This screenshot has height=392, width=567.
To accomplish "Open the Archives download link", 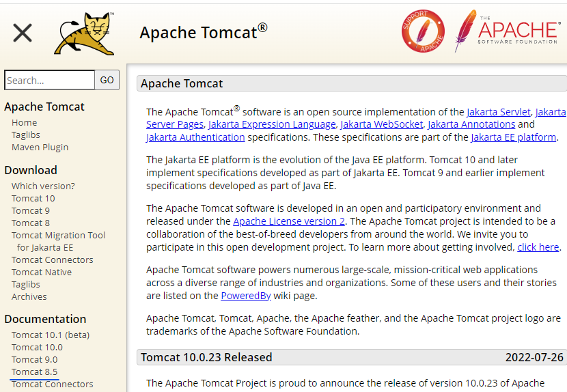I will coord(29,296).
